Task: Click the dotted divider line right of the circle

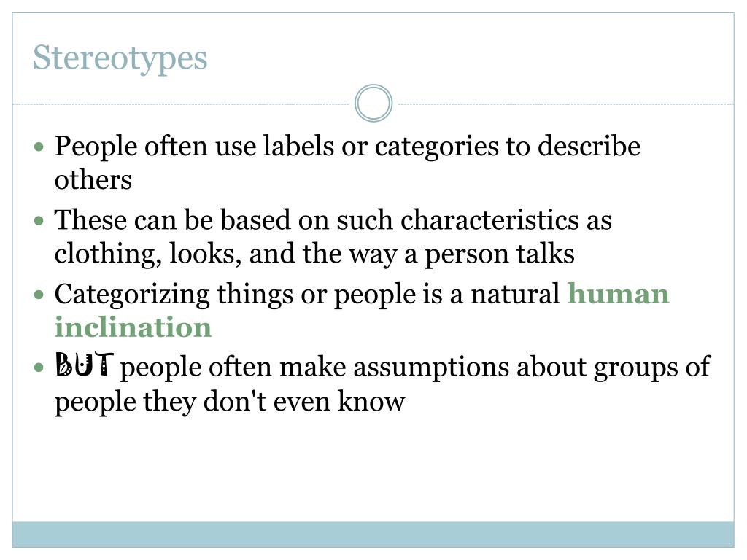Action: point(566,104)
